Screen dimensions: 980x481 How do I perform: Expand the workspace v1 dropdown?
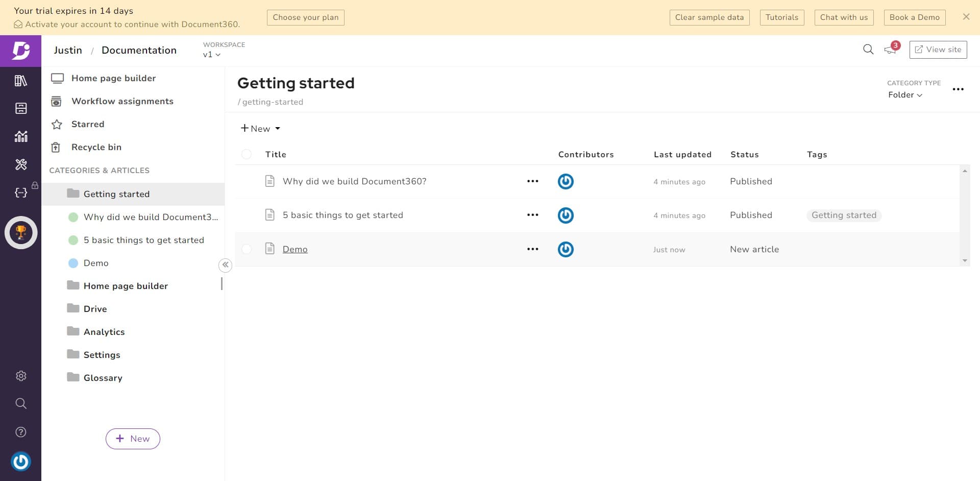(212, 55)
